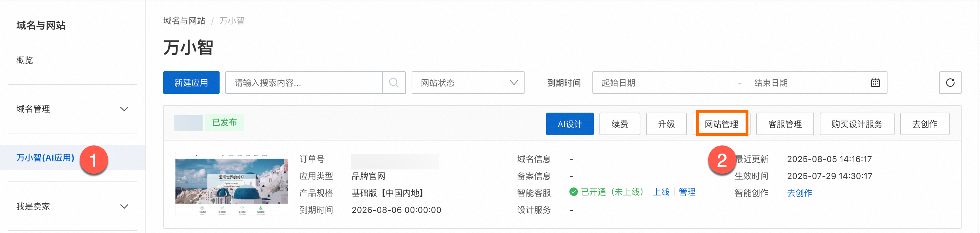Click the 管理 link for 智能客服
Screen dimensions: 980x233
pyautogui.click(x=687, y=192)
